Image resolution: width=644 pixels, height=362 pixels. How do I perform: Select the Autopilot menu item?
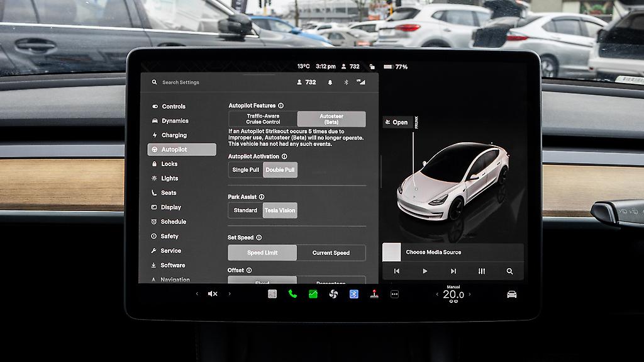(182, 149)
